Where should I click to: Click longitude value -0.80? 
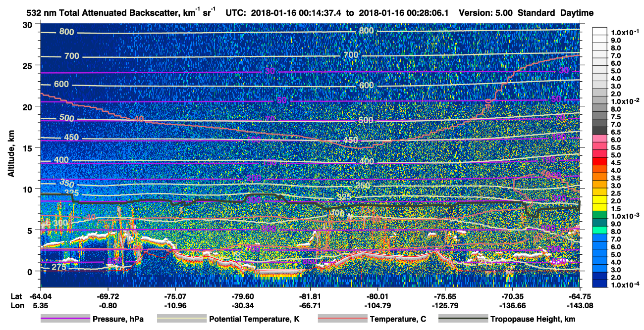coord(107,305)
